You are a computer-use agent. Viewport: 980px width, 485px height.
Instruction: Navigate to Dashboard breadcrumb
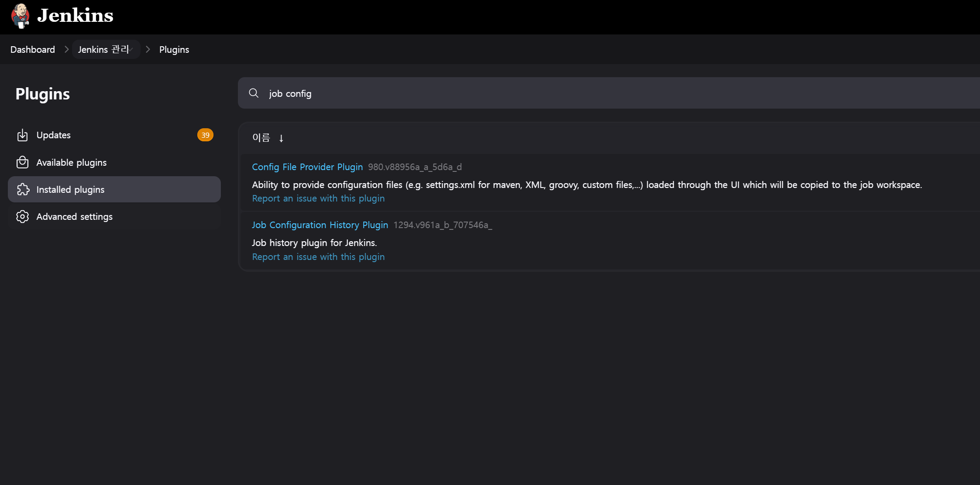click(x=33, y=49)
